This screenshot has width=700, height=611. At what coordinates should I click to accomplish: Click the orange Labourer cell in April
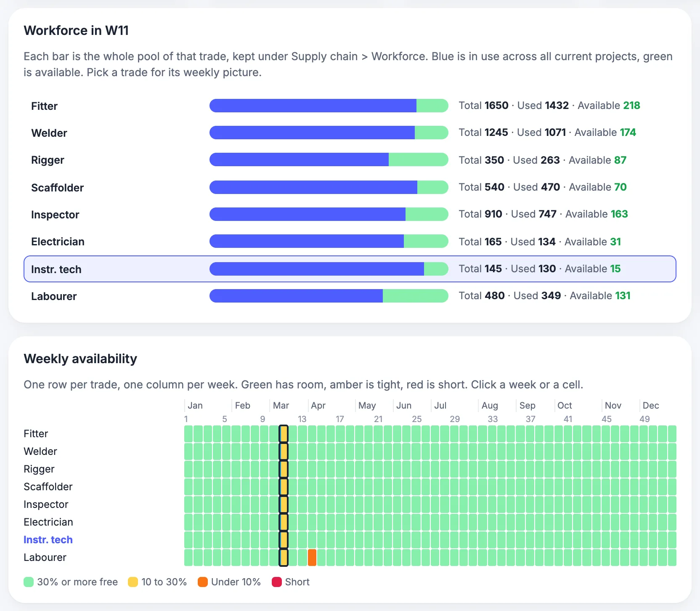(x=312, y=558)
